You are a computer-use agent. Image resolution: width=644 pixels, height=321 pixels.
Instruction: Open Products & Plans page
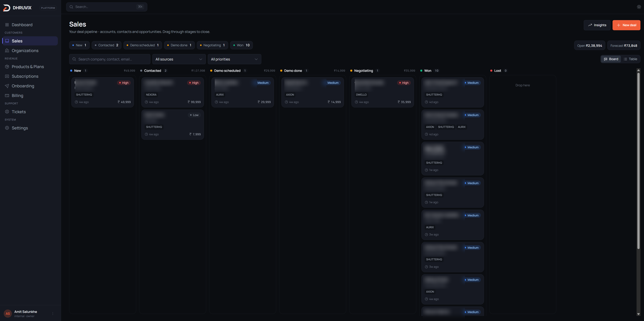[x=30, y=67]
